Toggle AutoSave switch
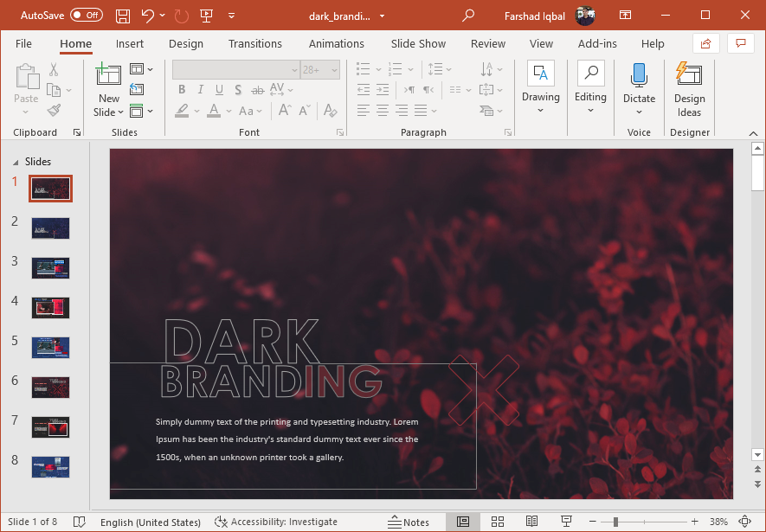766x532 pixels. pyautogui.click(x=86, y=16)
